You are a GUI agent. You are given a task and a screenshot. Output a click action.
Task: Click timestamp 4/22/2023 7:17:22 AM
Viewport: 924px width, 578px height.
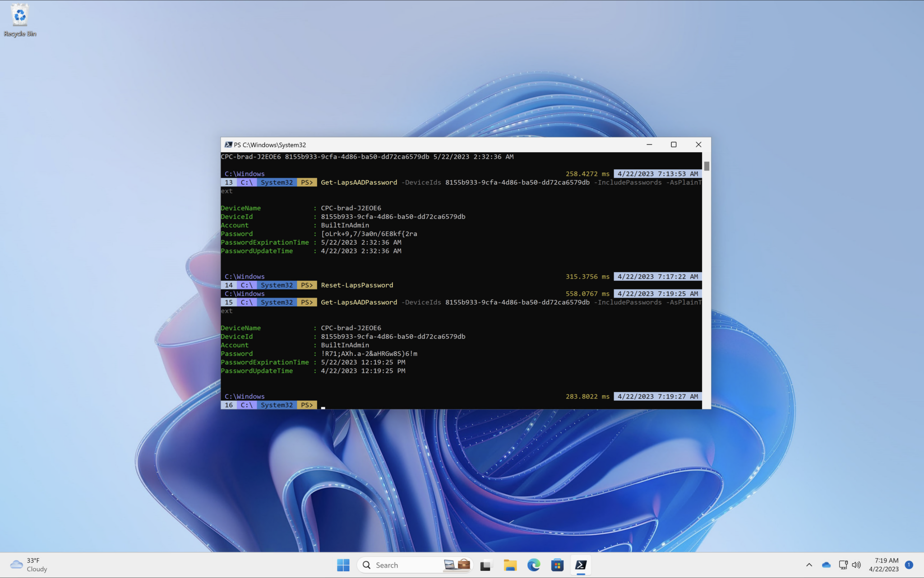(x=658, y=277)
